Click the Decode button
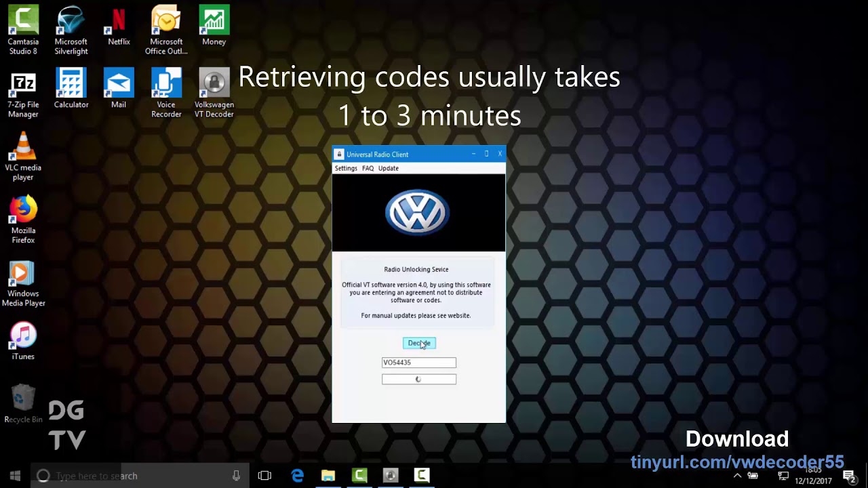The width and height of the screenshot is (868, 488). click(x=419, y=343)
